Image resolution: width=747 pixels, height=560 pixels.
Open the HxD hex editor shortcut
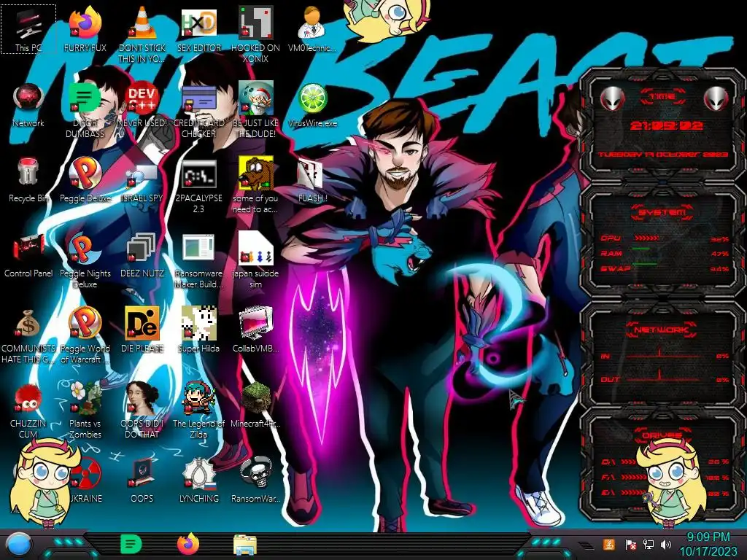tap(198, 29)
